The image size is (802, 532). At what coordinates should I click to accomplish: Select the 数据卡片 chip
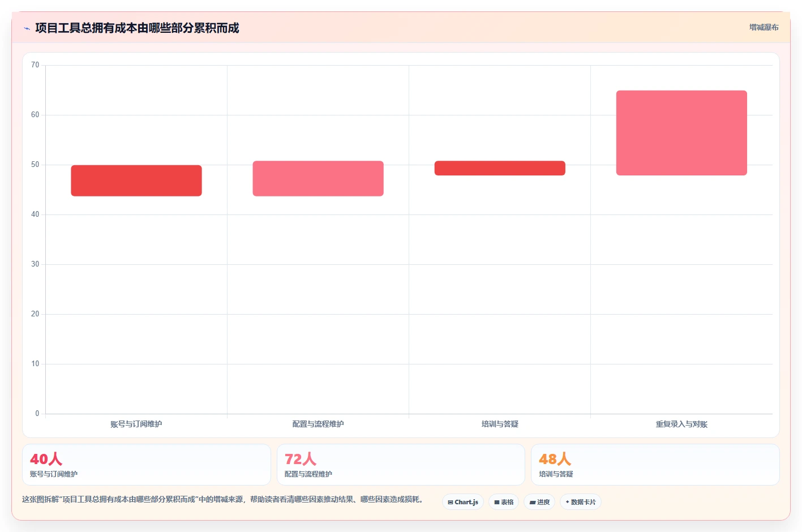(x=581, y=502)
